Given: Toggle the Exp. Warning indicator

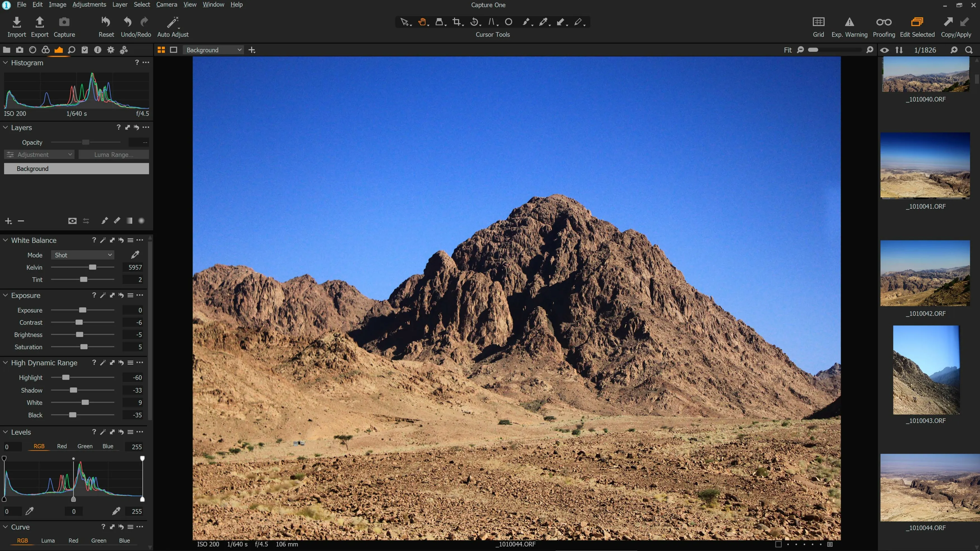Looking at the screenshot, I should pos(849,22).
